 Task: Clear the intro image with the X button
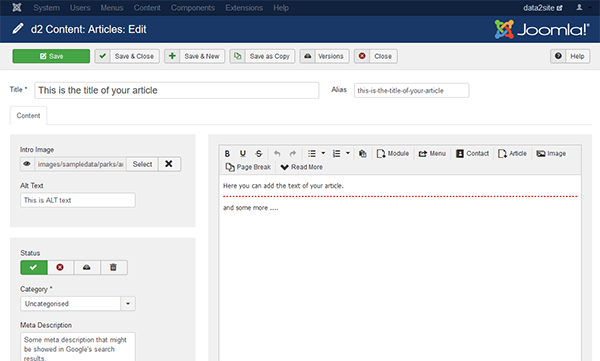[x=169, y=164]
